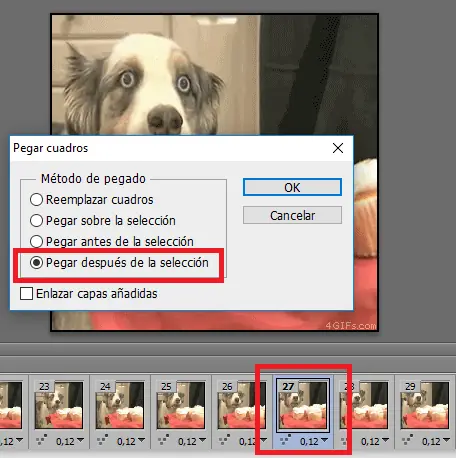Click the Método de pegado group label
Viewport: 456px width, 458px height.
coord(93,179)
